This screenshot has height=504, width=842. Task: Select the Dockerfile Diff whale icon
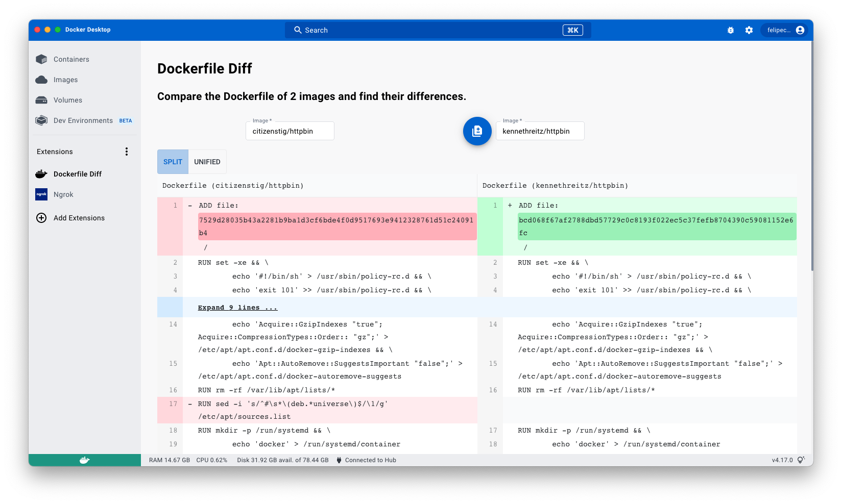41,174
